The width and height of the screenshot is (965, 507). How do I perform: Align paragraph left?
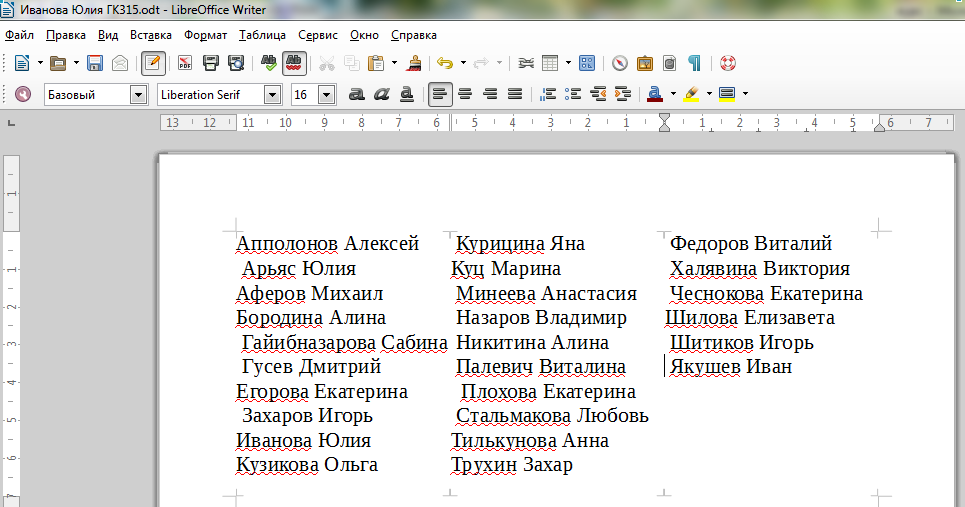point(440,94)
